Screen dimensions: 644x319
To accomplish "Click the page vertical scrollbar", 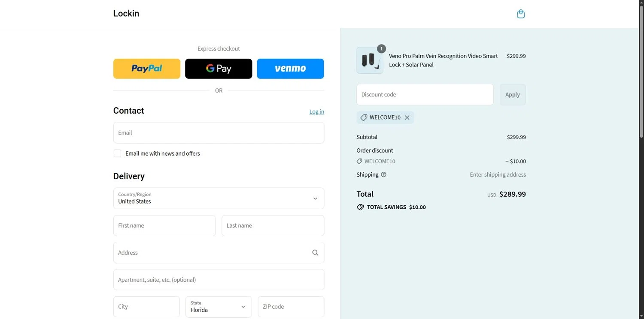I will [641, 71].
